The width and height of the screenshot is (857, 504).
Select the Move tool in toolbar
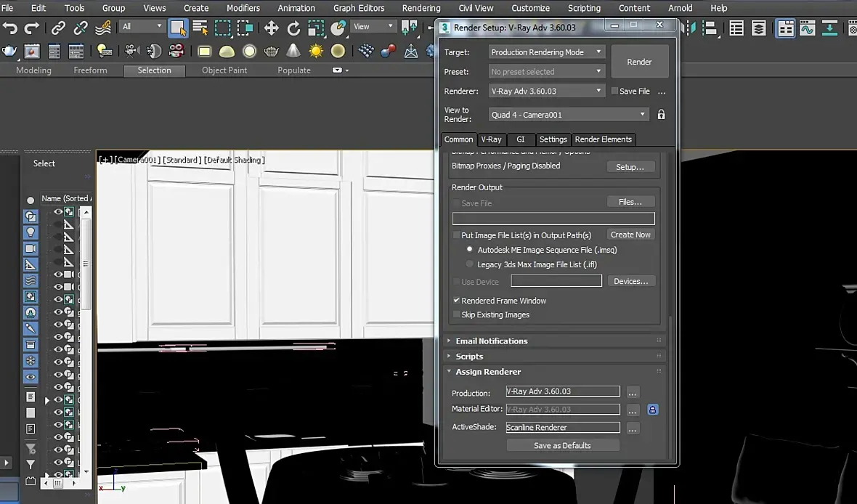(x=271, y=28)
